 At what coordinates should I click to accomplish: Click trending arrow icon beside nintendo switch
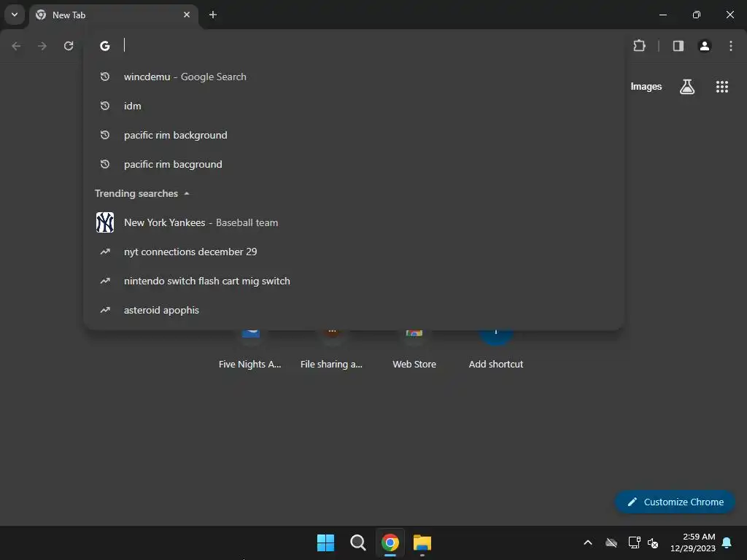click(x=105, y=281)
